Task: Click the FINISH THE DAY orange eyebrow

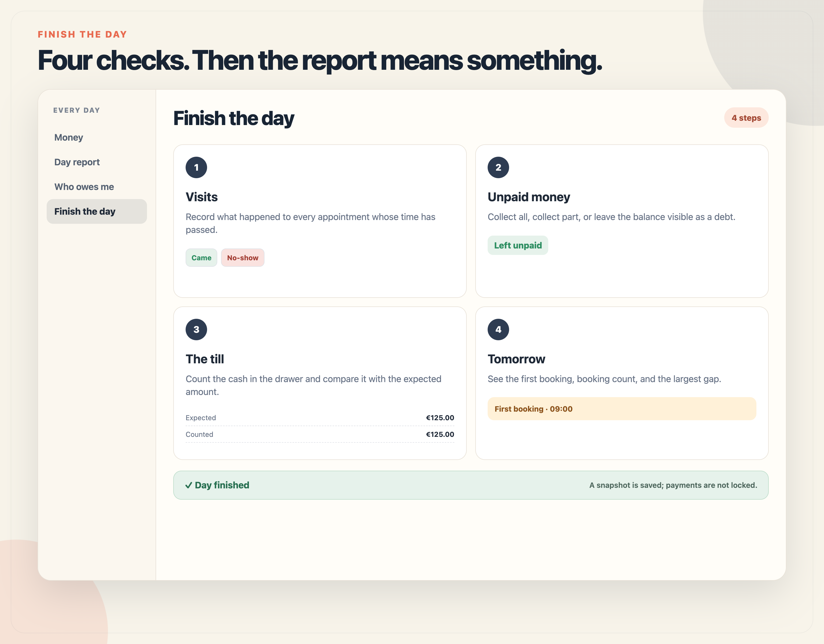Action: pyautogui.click(x=82, y=34)
